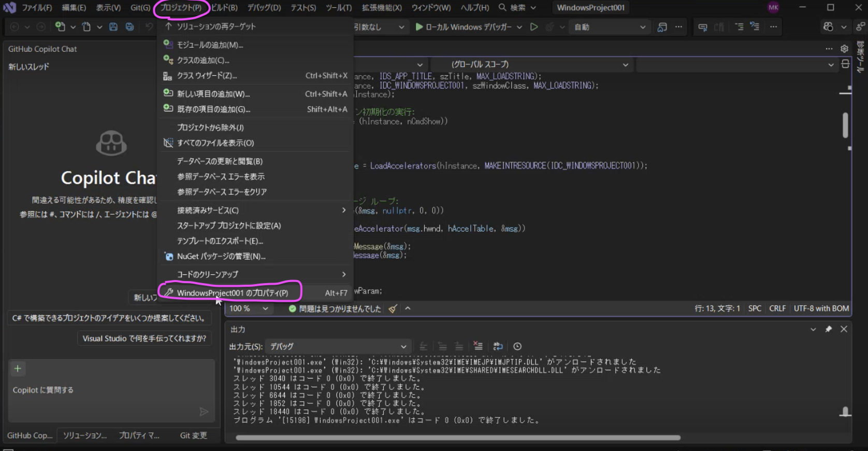Start ローカル Windows デバッガー run button

(x=463, y=27)
